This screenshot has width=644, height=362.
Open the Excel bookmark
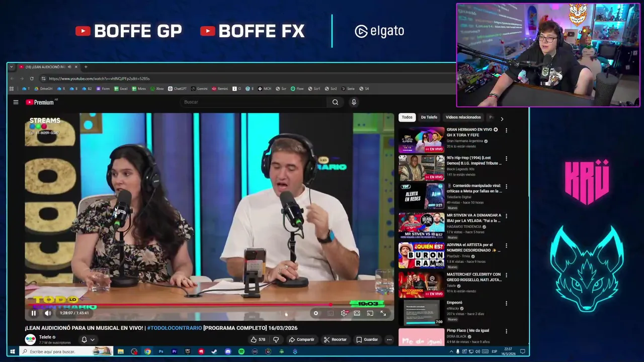(121, 88)
